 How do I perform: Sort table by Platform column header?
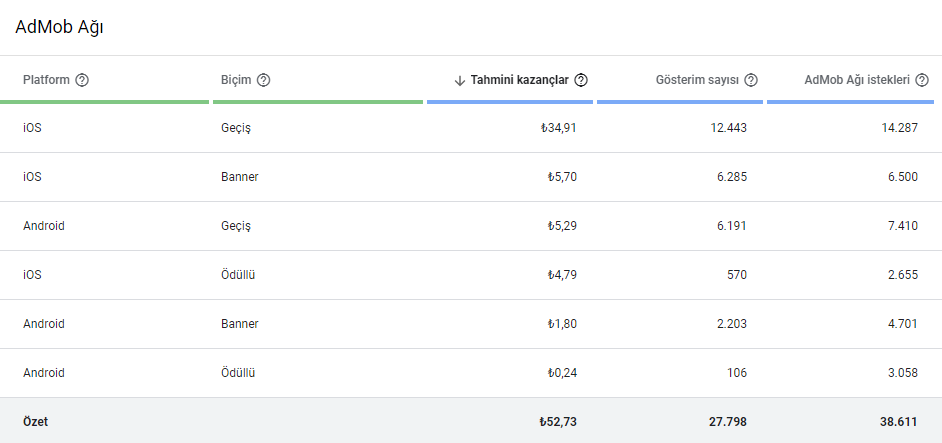click(x=46, y=80)
